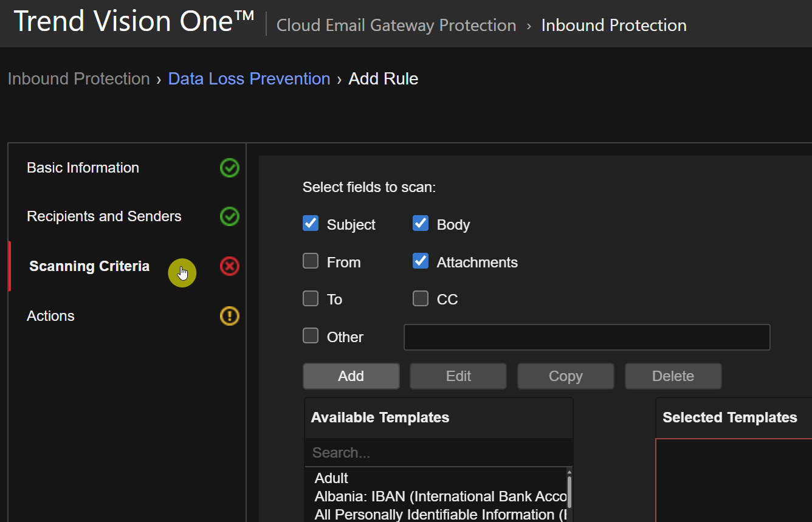Follow the Data Loss Prevention breadcrumb link

[249, 79]
